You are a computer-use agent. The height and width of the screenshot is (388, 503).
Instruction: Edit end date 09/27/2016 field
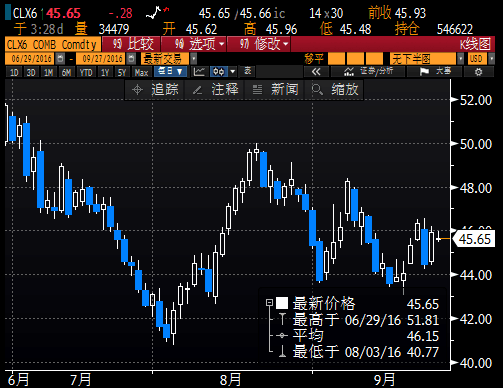point(102,59)
